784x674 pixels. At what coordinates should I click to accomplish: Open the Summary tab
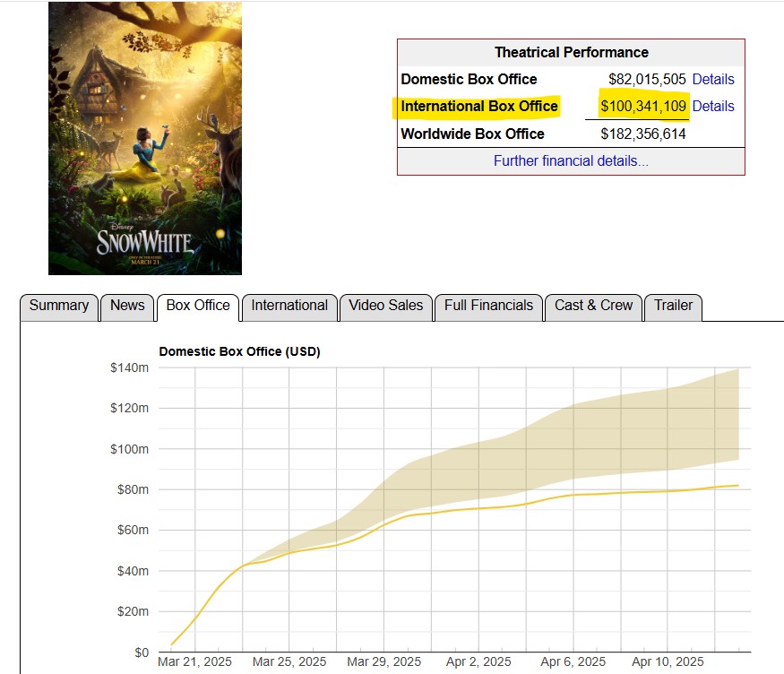(x=59, y=307)
